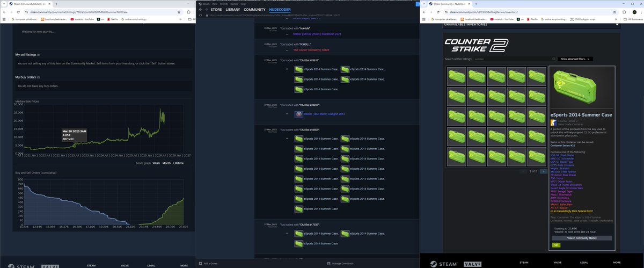This screenshot has height=268, width=644.
Task: Open NUDECODER profile tab in Steam client
Action: [x=280, y=9]
